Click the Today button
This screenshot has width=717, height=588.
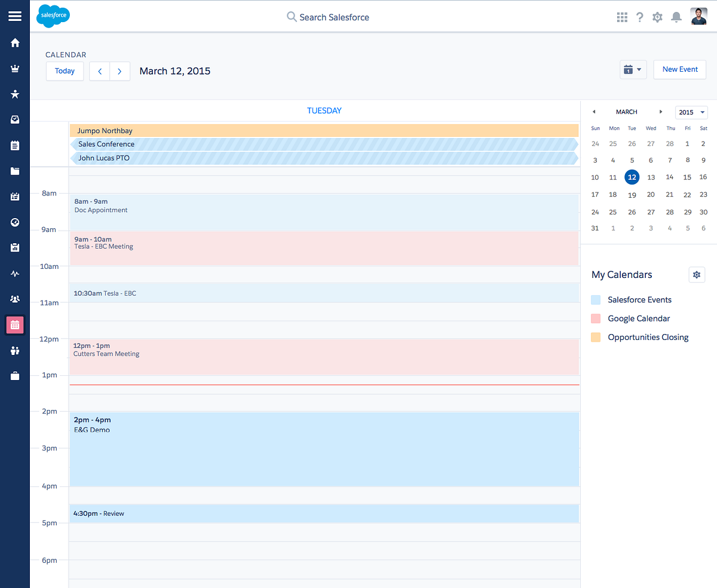[x=65, y=71]
